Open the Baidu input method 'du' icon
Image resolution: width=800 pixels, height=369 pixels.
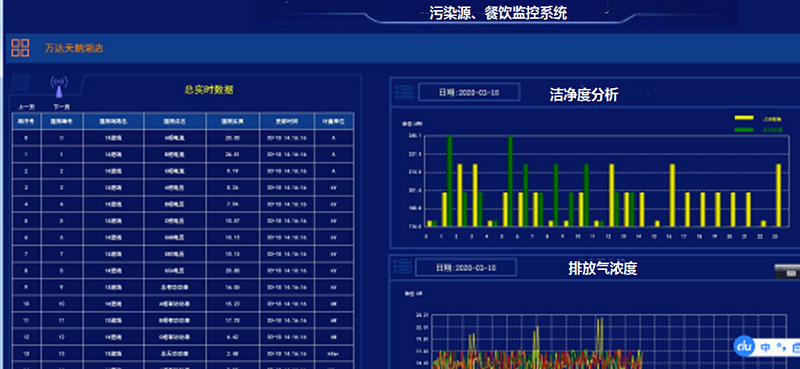point(744,346)
